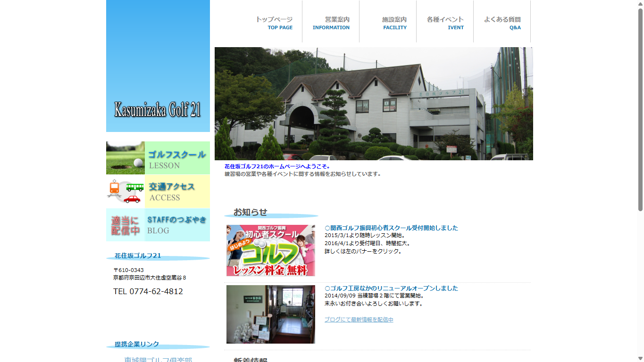Click the 花住坂ゴルフ21 sidebar heading
This screenshot has width=644, height=362.
pyautogui.click(x=138, y=255)
